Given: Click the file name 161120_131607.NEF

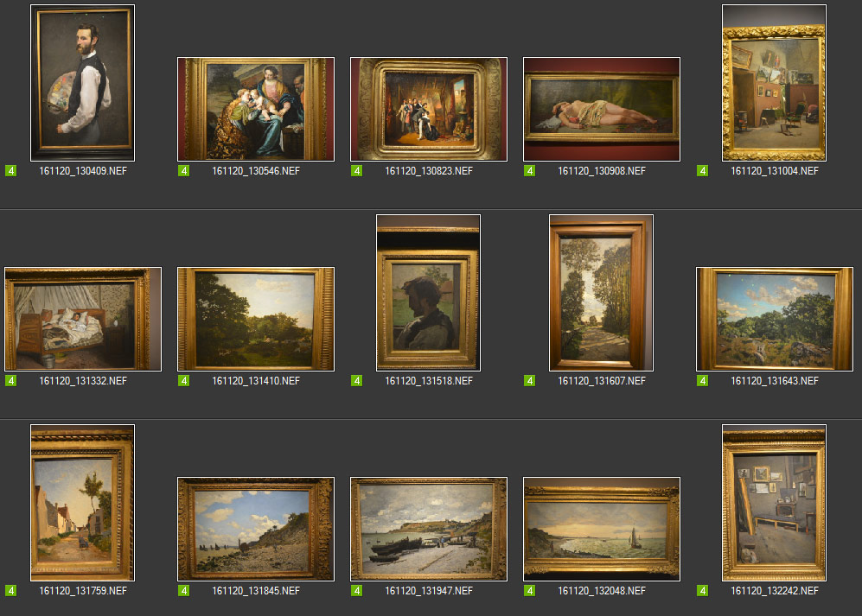Looking at the screenshot, I should [x=602, y=381].
